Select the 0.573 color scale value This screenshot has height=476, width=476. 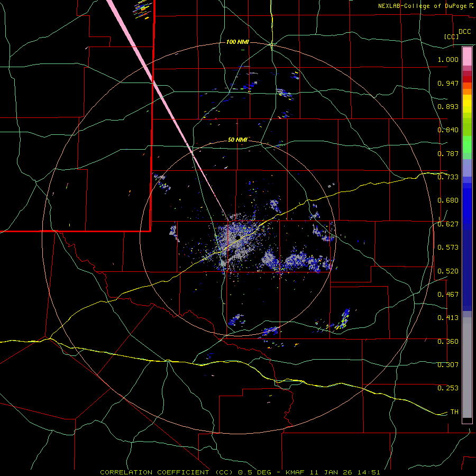(x=448, y=248)
